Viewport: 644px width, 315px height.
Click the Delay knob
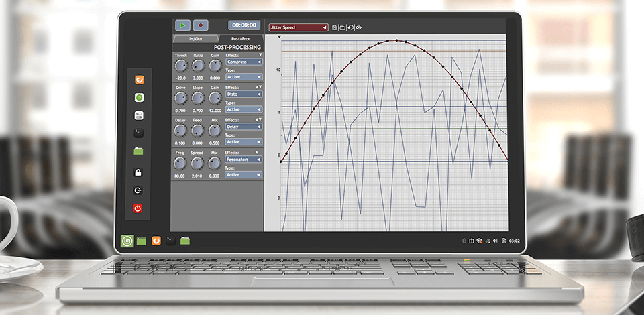(180, 131)
